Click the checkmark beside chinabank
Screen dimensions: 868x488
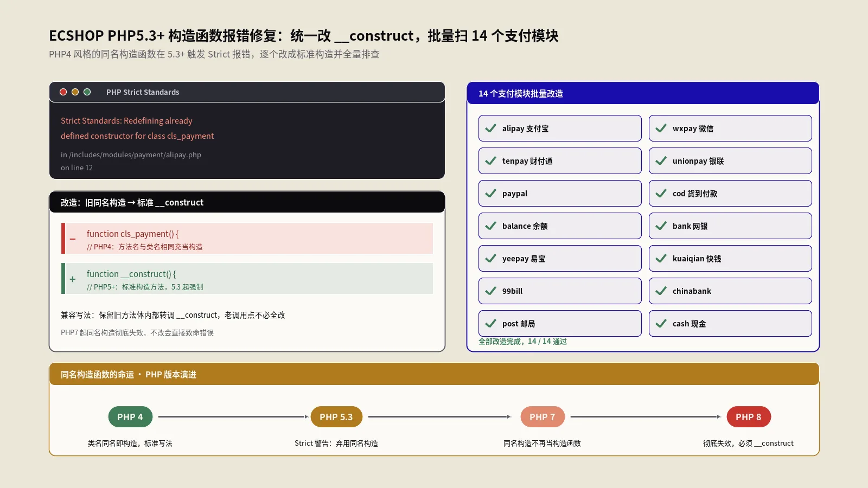pyautogui.click(x=661, y=291)
